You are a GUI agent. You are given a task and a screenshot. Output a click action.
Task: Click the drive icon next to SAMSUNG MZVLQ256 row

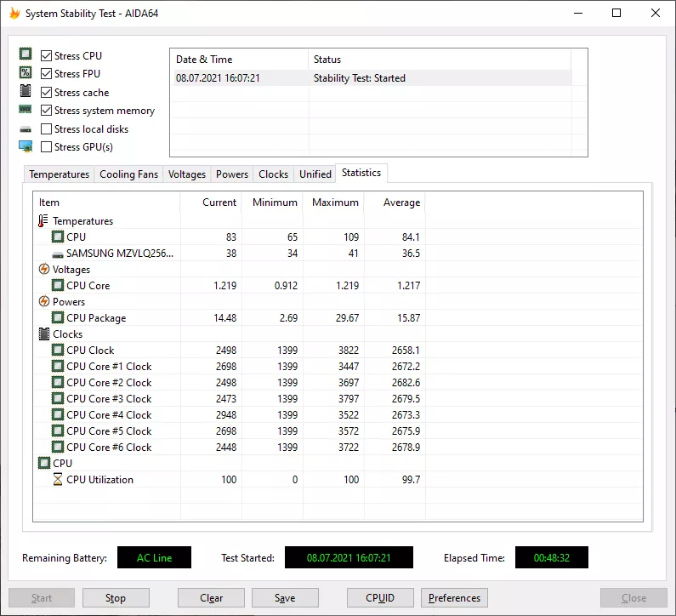tap(58, 255)
